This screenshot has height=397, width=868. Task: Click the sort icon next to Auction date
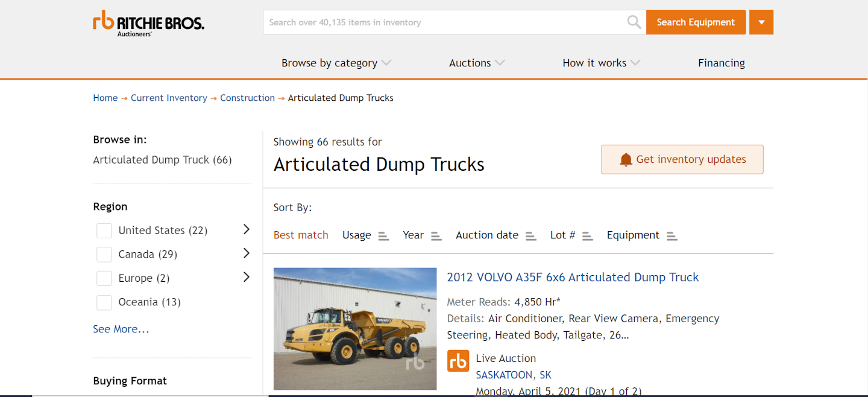531,236
